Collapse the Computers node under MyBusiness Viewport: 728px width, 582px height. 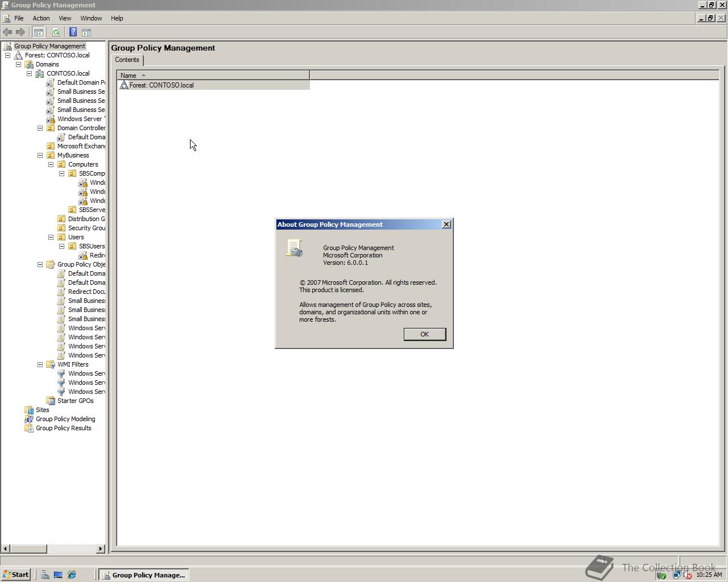tap(51, 164)
